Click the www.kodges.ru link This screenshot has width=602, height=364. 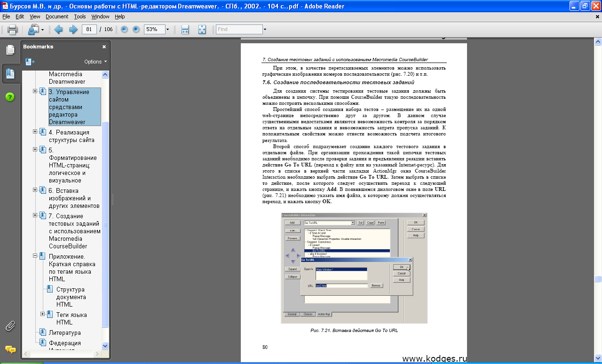coord(434,359)
